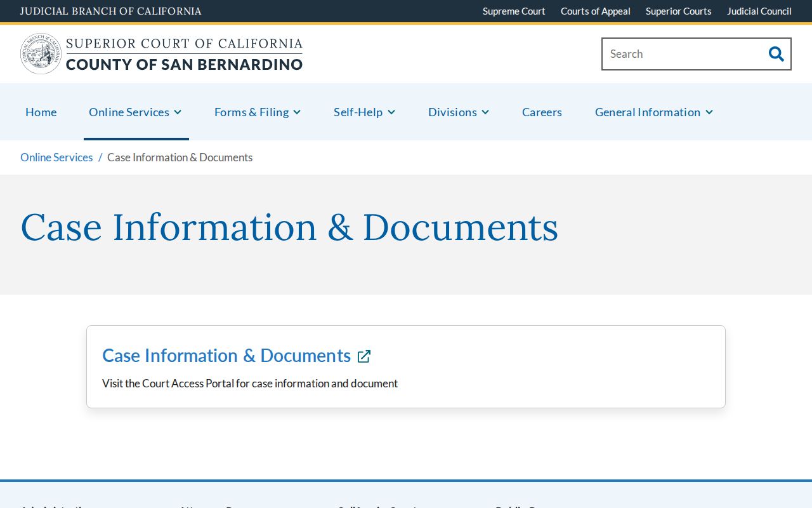Click the Visit the Court Access Portal description
The height and width of the screenshot is (508, 812).
pyautogui.click(x=250, y=384)
